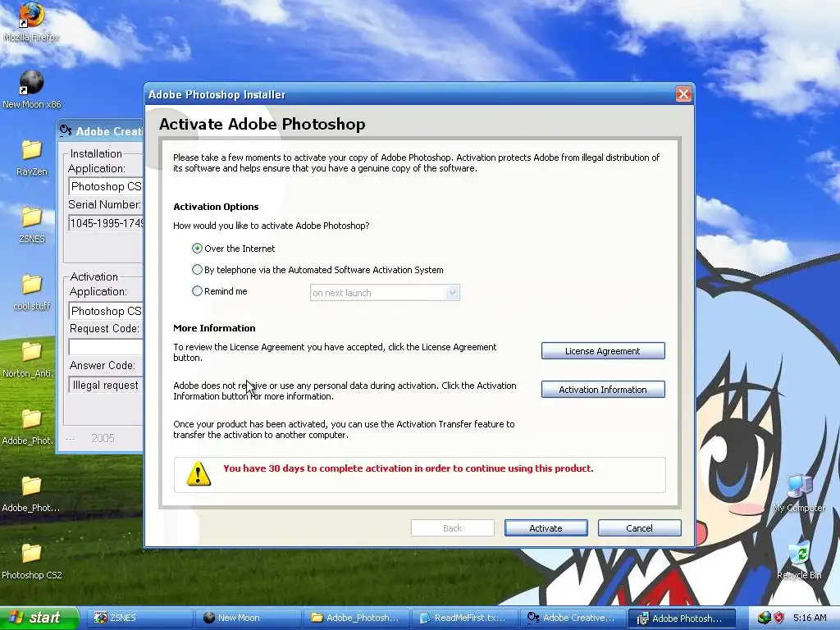840x630 pixels.
Task: Switch to ZSNES in the taskbar
Action: (140, 618)
